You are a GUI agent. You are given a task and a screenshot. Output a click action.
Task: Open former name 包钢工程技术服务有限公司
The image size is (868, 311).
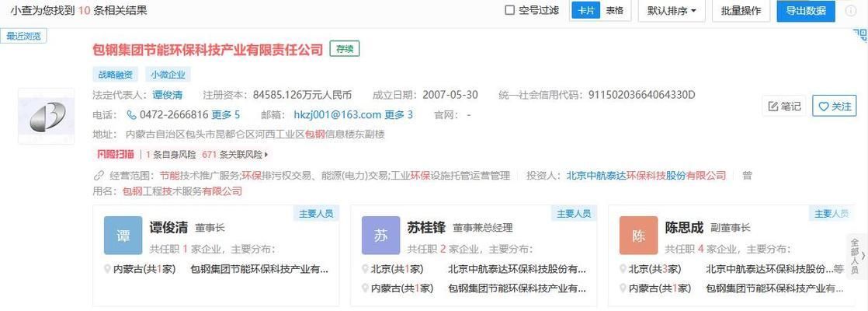click(182, 192)
